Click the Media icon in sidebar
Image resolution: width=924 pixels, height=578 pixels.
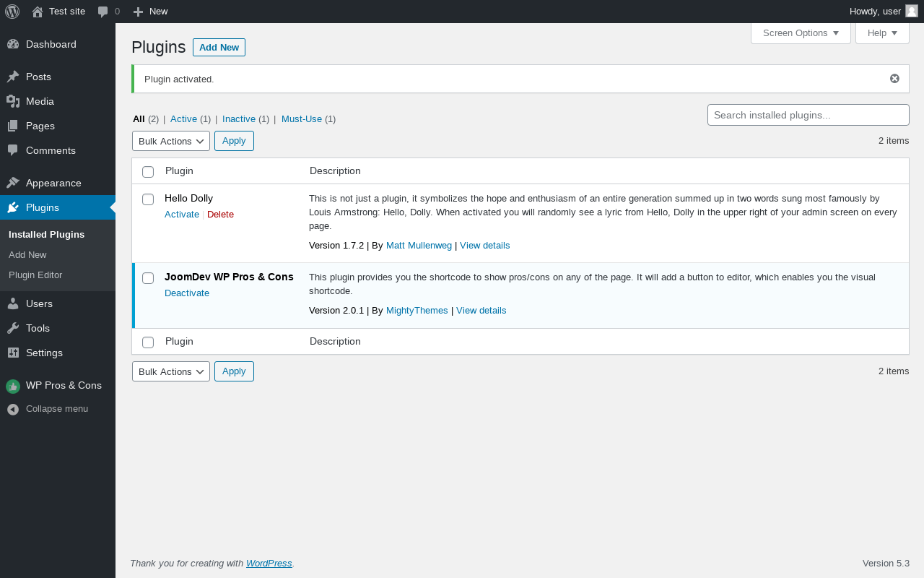(13, 101)
